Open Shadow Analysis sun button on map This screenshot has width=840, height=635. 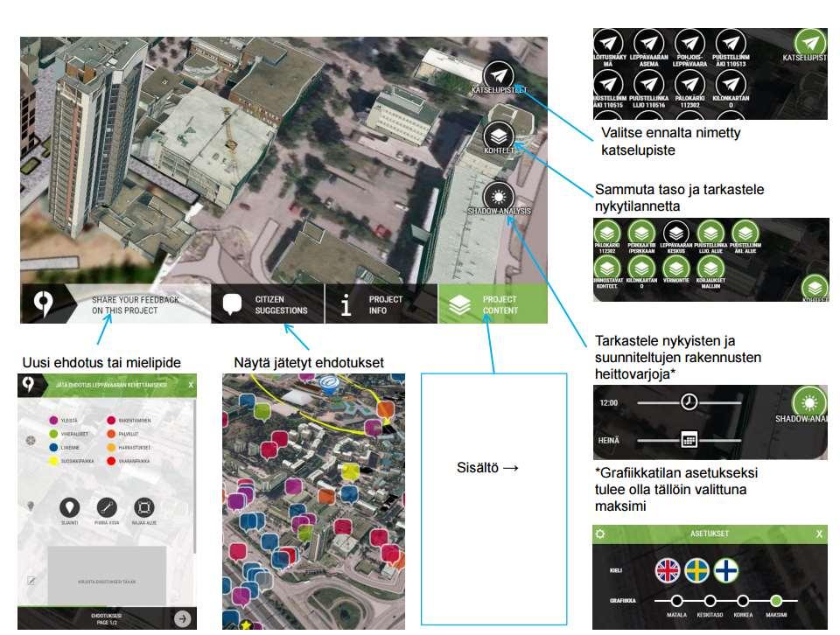498,197
